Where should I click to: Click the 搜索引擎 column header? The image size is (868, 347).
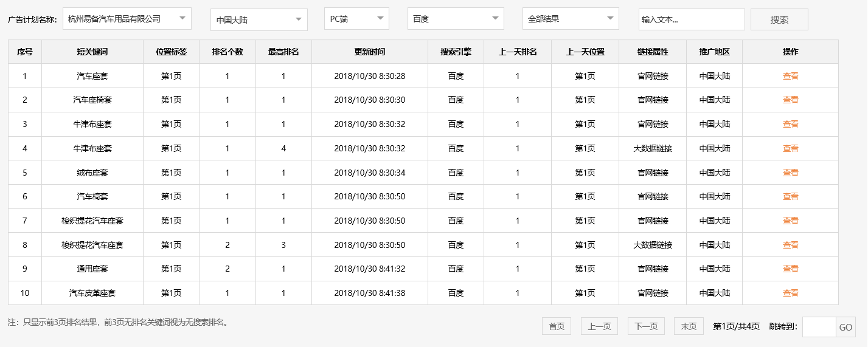pyautogui.click(x=456, y=52)
